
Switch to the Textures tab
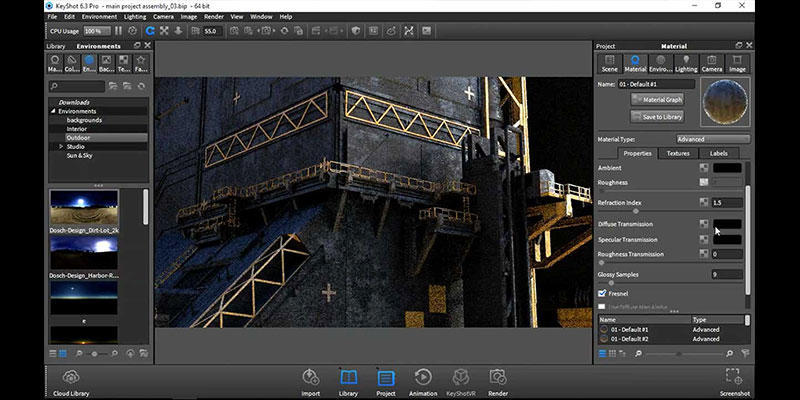coord(678,153)
